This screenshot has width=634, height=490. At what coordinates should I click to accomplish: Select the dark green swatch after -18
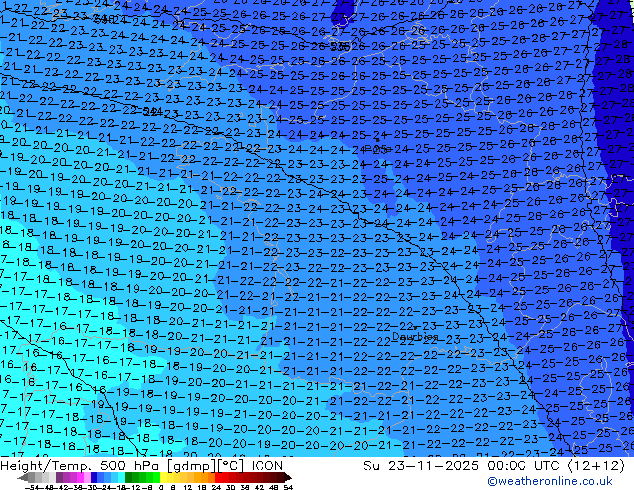(x=129, y=477)
